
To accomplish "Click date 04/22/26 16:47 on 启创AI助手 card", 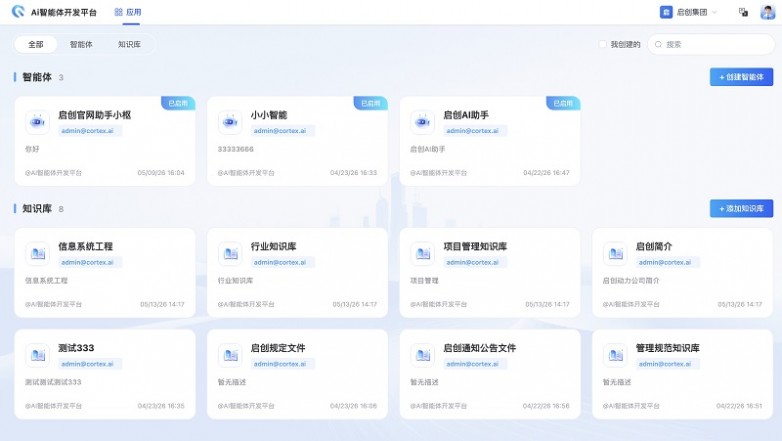I will click(546, 173).
